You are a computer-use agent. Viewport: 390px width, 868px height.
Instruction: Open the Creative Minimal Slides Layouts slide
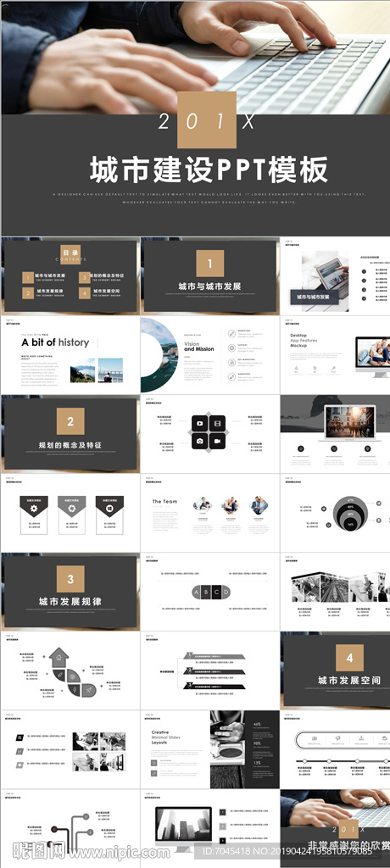(x=210, y=749)
